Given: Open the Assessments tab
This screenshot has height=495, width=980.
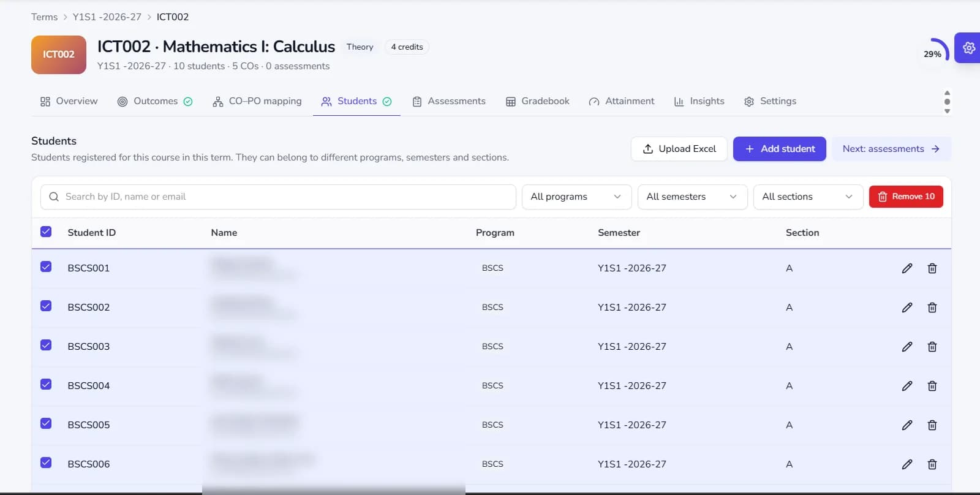Looking at the screenshot, I should pos(449,101).
